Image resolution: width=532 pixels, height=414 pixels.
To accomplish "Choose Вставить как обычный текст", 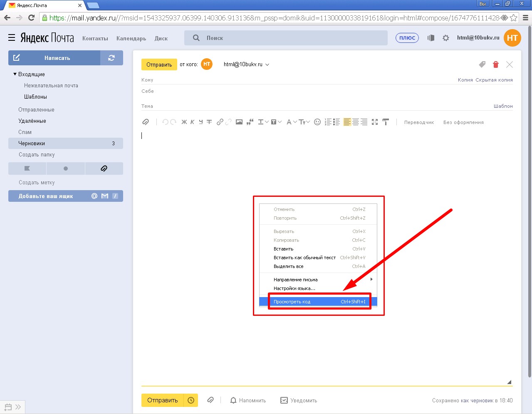I will click(x=318, y=258).
